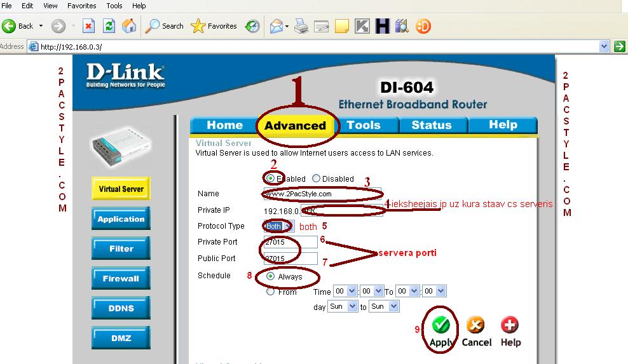Click the Application sidebar button
628x364 pixels.
121,219
